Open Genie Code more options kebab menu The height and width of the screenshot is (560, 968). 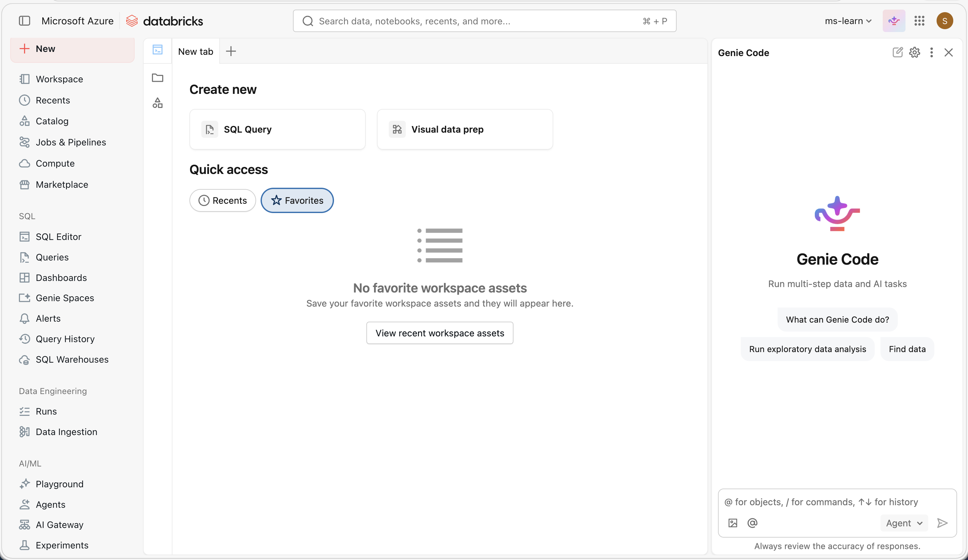[x=931, y=52]
